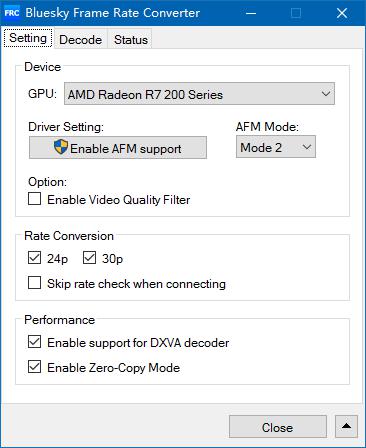
Task: Click the up-arrow collapse button beside Close
Action: pyautogui.click(x=346, y=426)
